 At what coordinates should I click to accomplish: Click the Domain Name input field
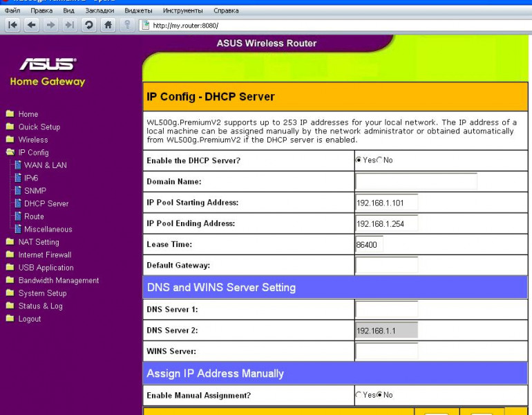tap(417, 181)
